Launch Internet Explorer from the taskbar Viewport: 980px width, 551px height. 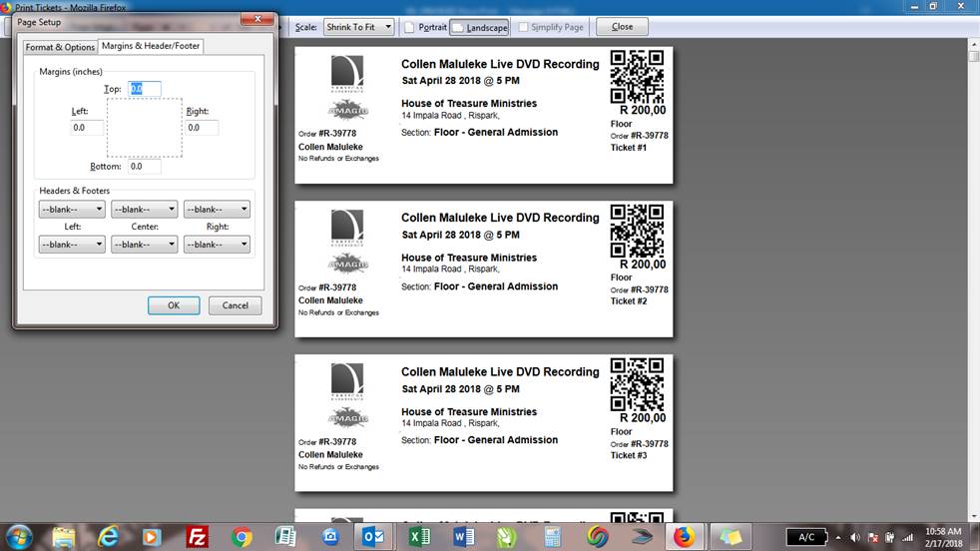point(108,537)
